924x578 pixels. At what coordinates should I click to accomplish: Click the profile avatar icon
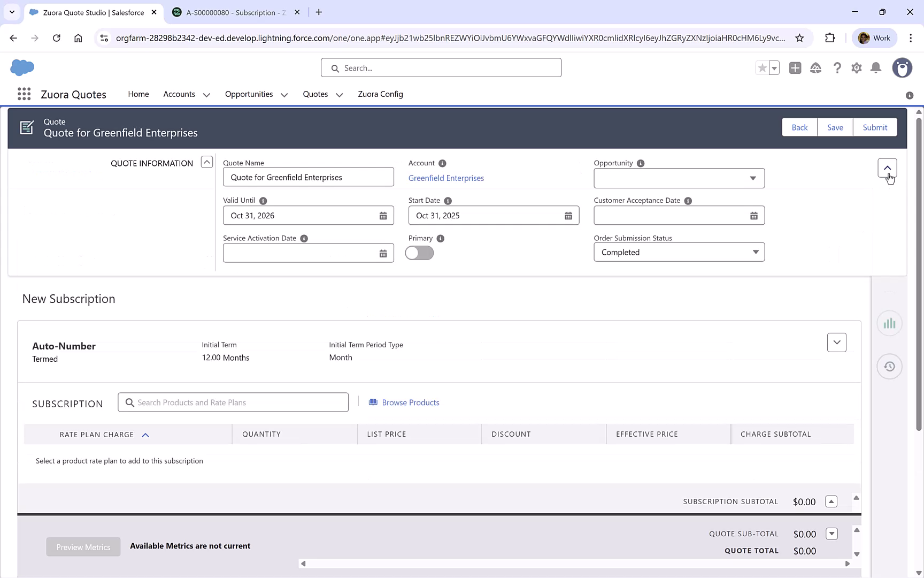tap(902, 68)
